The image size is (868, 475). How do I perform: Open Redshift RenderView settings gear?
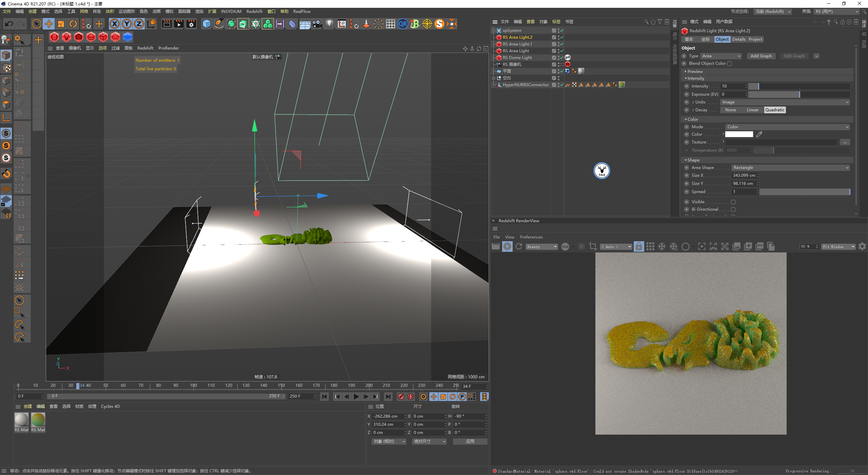[x=862, y=247]
